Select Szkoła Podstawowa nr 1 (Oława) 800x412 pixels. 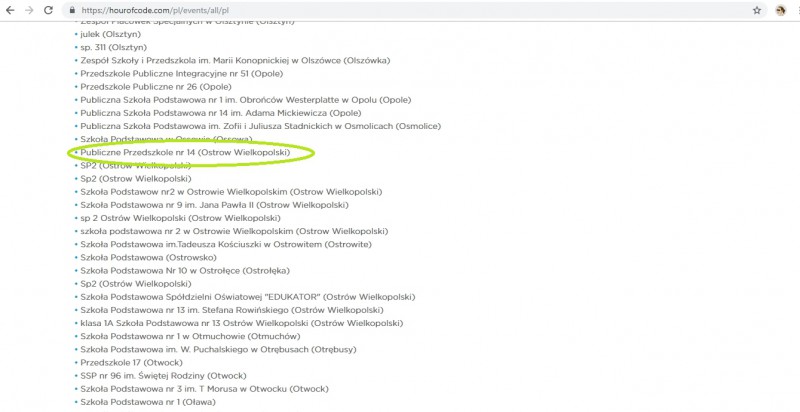(148, 402)
